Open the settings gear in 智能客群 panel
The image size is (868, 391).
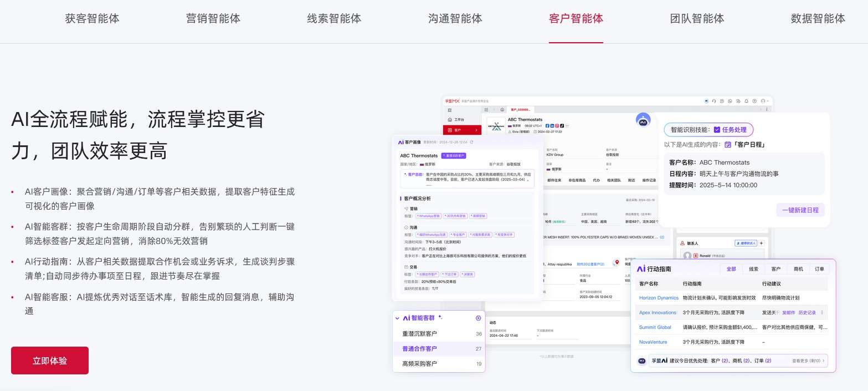click(477, 318)
